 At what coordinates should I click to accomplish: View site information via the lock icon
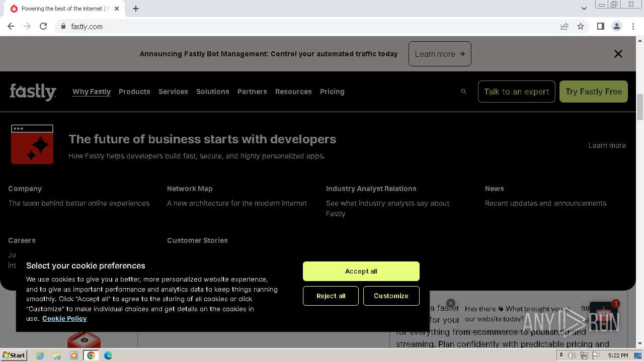(63, 26)
